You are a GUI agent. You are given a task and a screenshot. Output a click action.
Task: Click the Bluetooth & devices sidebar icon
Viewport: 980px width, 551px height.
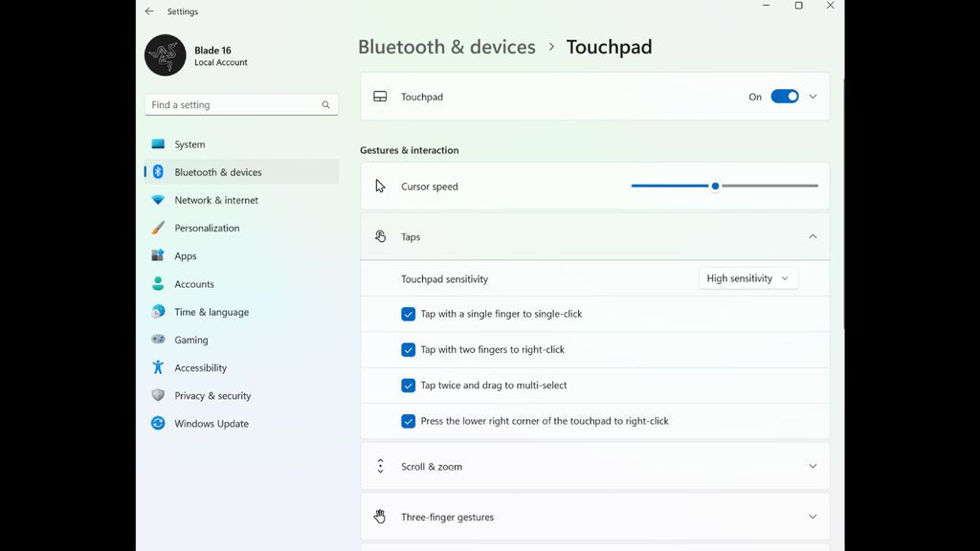tap(158, 172)
